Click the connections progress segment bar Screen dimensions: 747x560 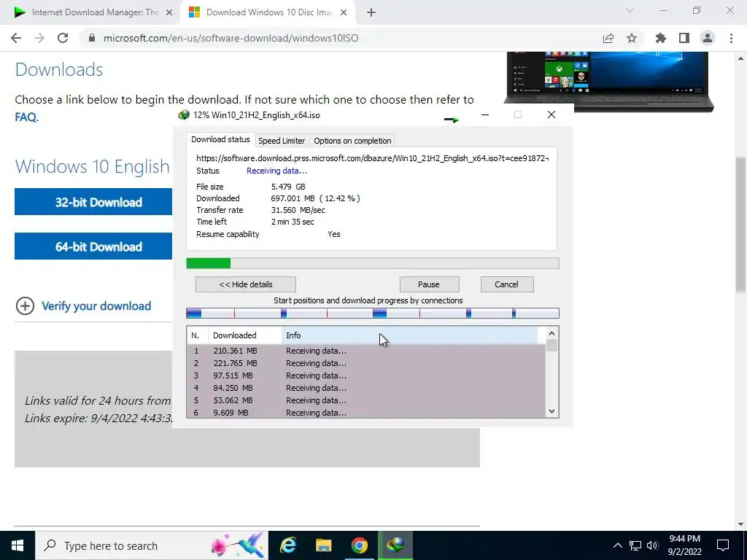point(373,313)
